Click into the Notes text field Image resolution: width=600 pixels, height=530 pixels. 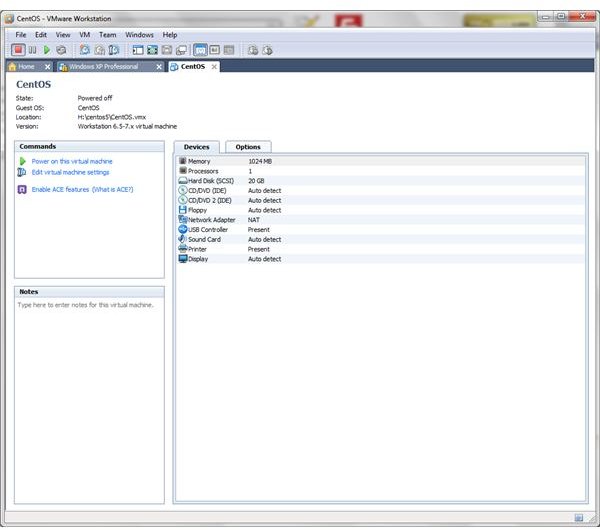[89, 400]
